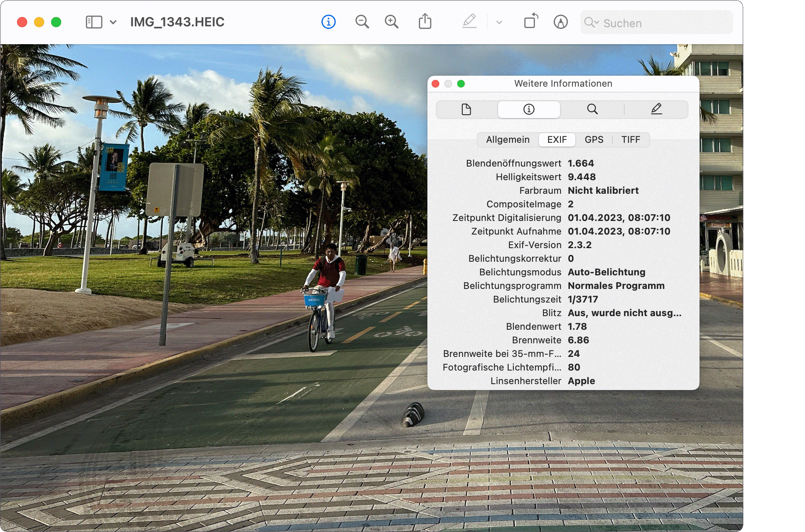The image size is (805, 532).
Task: Zoom in on the photo
Action: point(391,22)
